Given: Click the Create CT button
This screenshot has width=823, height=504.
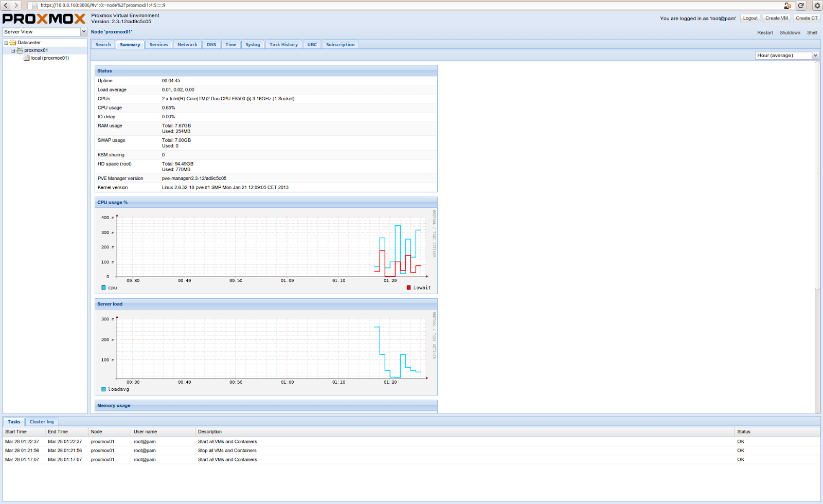Looking at the screenshot, I should coord(807,19).
